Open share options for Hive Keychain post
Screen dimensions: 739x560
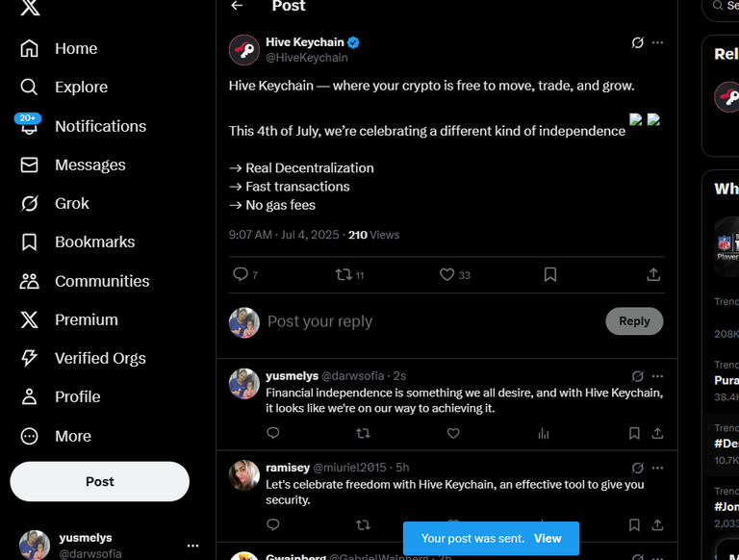pyautogui.click(x=653, y=274)
